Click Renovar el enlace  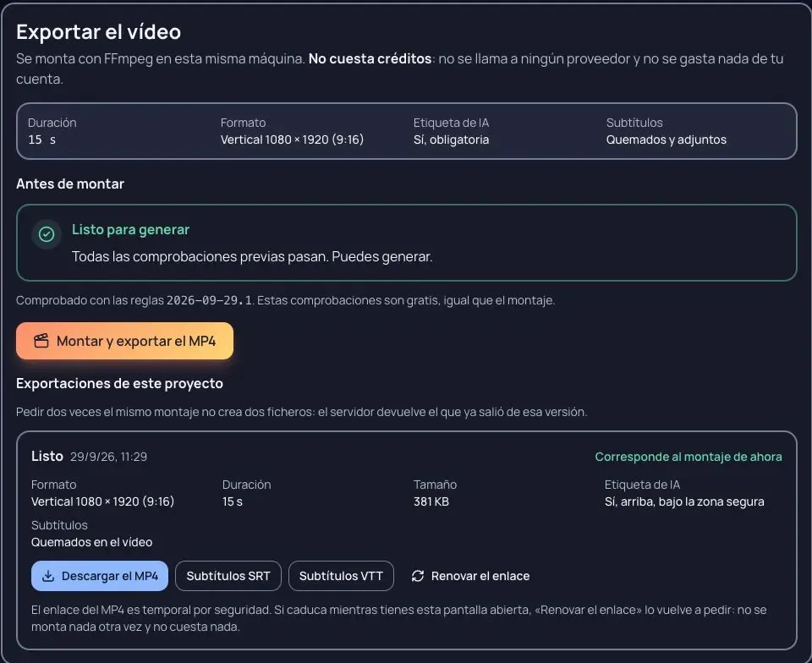tap(470, 576)
